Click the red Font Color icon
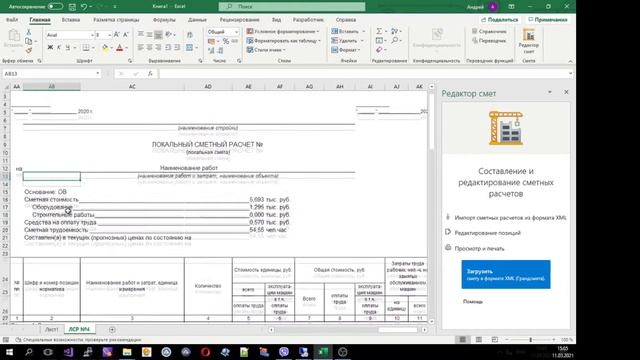The image size is (640, 360). pyautogui.click(x=120, y=48)
